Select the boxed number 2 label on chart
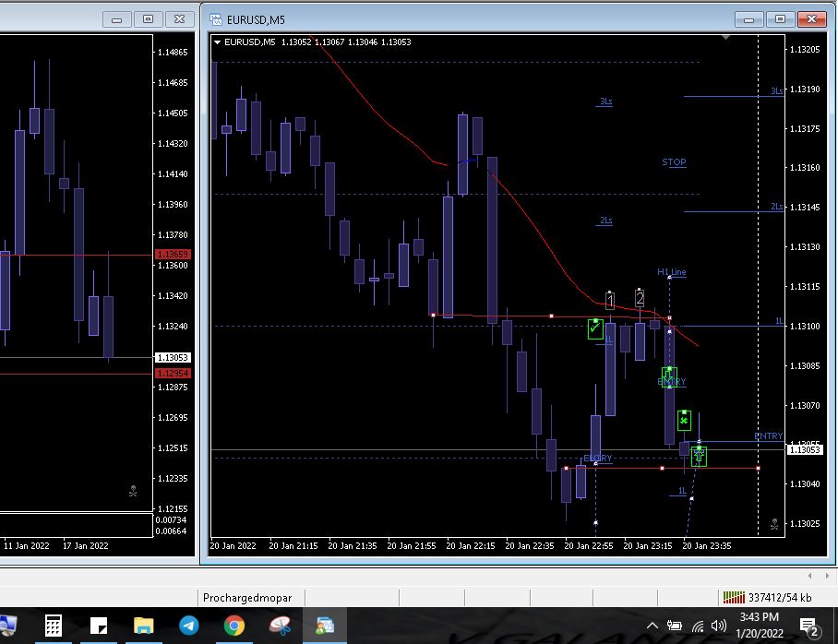This screenshot has width=838, height=644. click(640, 298)
